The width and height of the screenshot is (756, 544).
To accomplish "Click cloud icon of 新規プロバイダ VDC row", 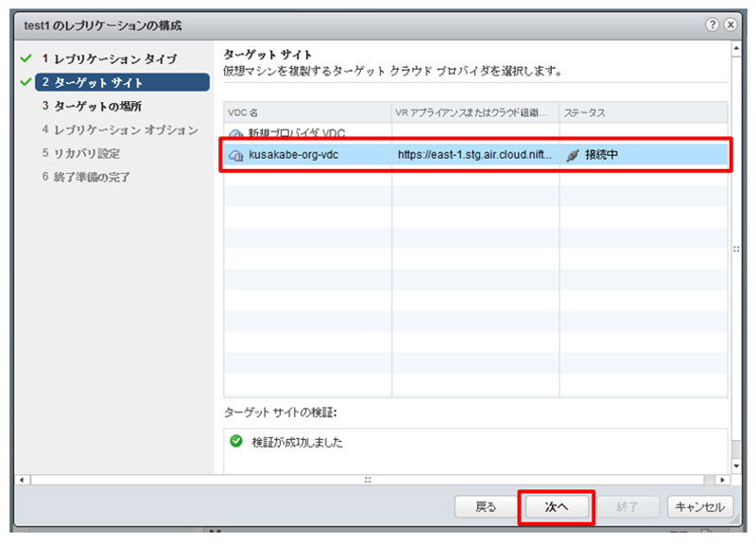I will click(235, 133).
